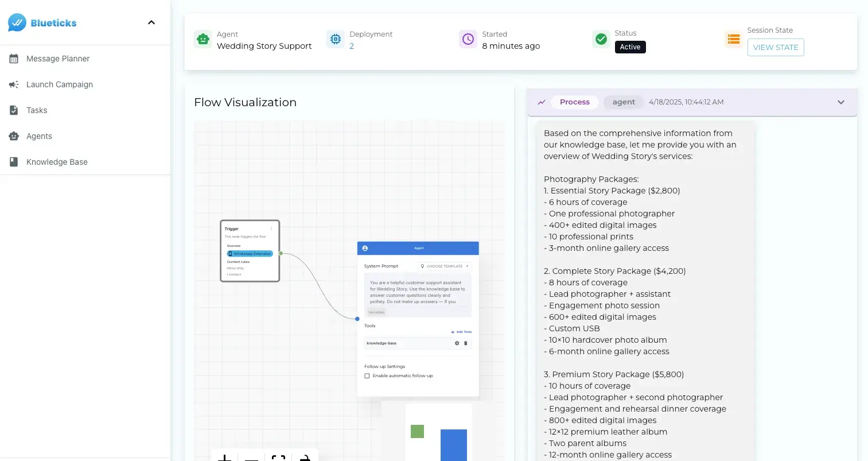Viewport: 868px width, 461px height.
Task: Go to Launch Campaign in sidebar
Action: pos(59,84)
